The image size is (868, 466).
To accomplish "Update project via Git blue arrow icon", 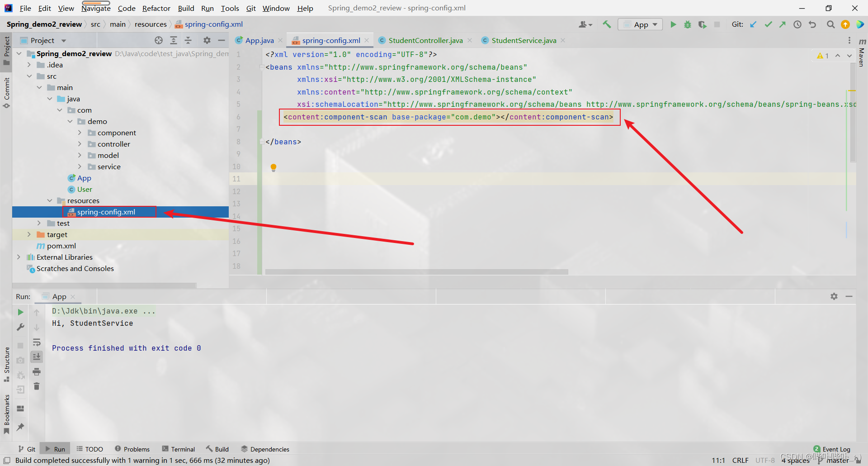I will 753,24.
